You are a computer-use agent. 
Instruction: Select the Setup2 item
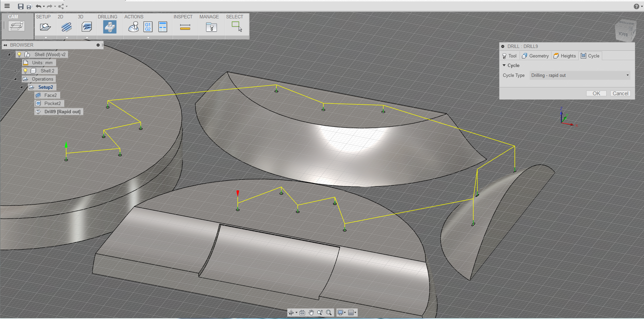(42, 87)
